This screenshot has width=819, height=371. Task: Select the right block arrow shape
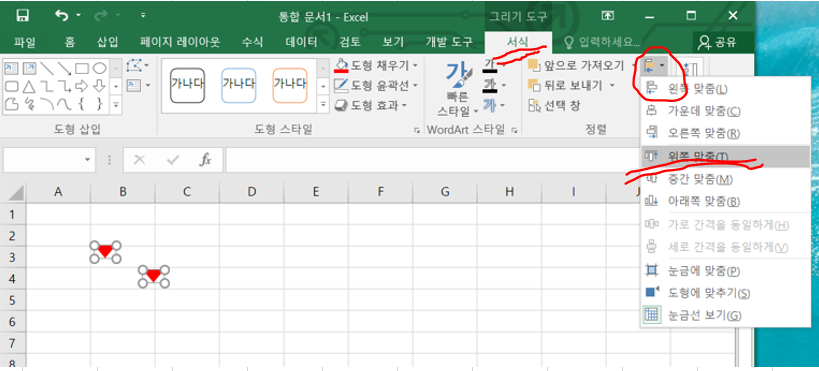click(x=82, y=86)
